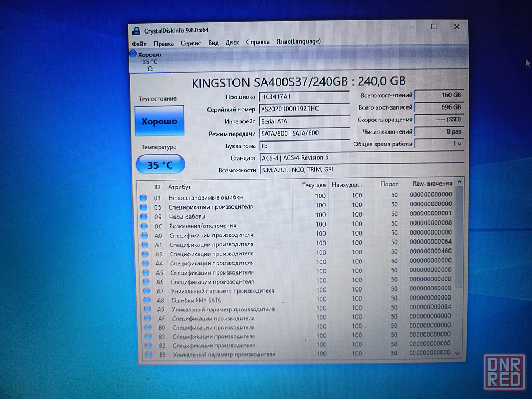This screenshot has width=532, height=399.
Task: Open the Вид menu
Action: (x=213, y=43)
